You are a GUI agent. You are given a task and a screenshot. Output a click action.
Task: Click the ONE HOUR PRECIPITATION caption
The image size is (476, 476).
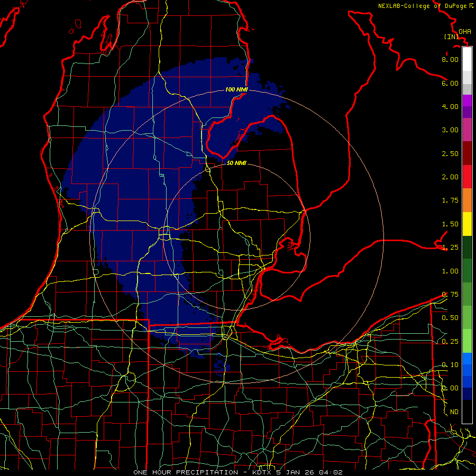(x=186, y=472)
